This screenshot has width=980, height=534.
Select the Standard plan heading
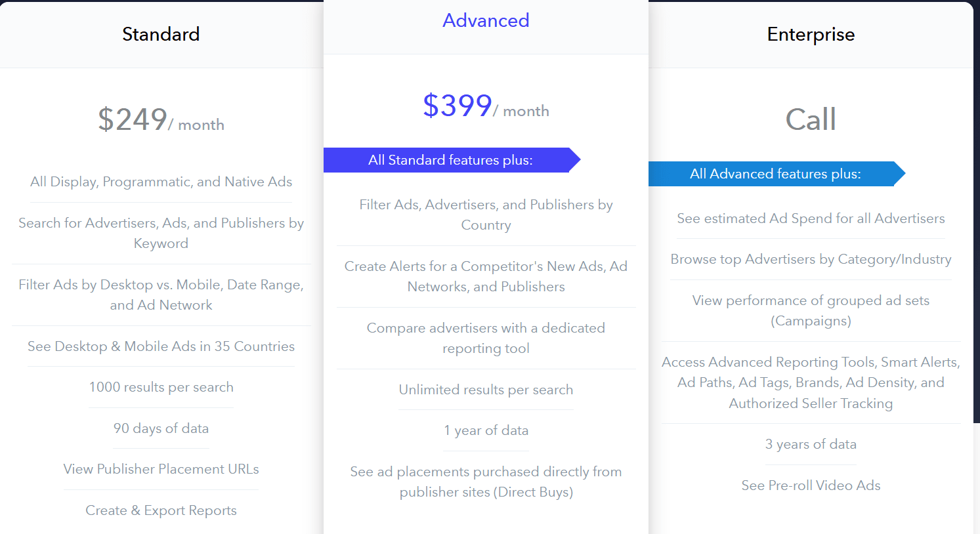tap(161, 34)
